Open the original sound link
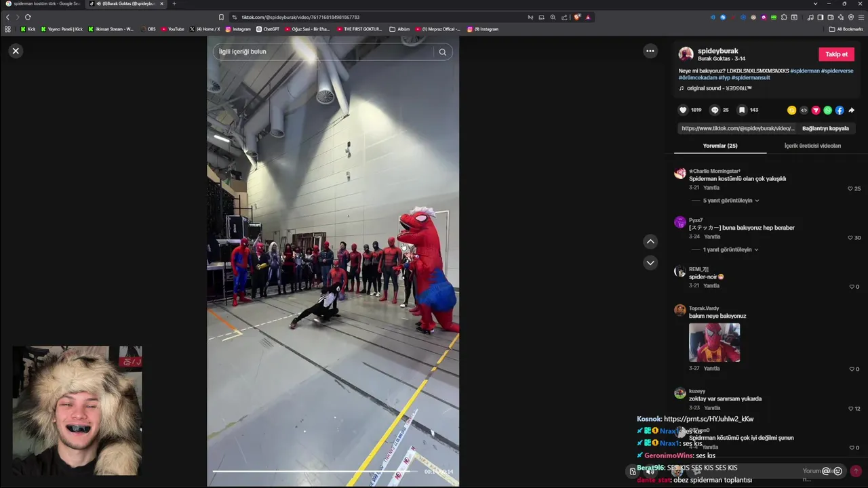 [x=719, y=88]
